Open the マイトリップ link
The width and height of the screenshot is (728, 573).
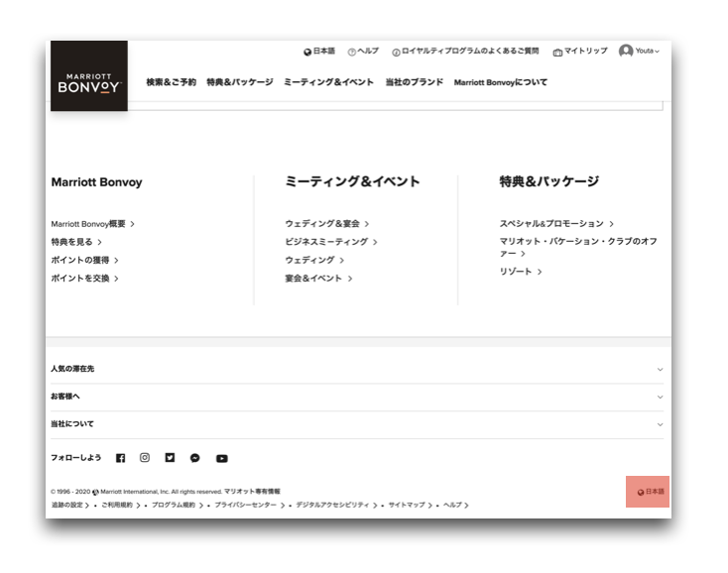tap(586, 51)
